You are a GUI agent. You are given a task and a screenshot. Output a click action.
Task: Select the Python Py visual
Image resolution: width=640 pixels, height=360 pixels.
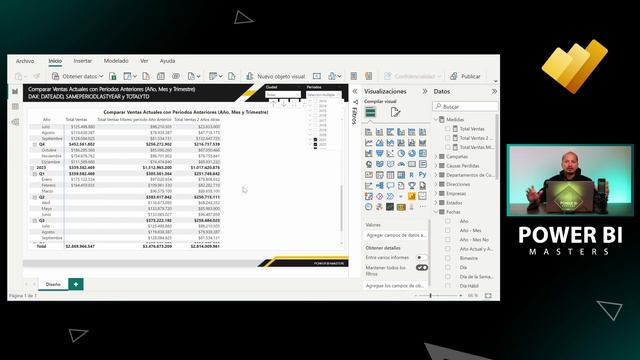pos(422,175)
